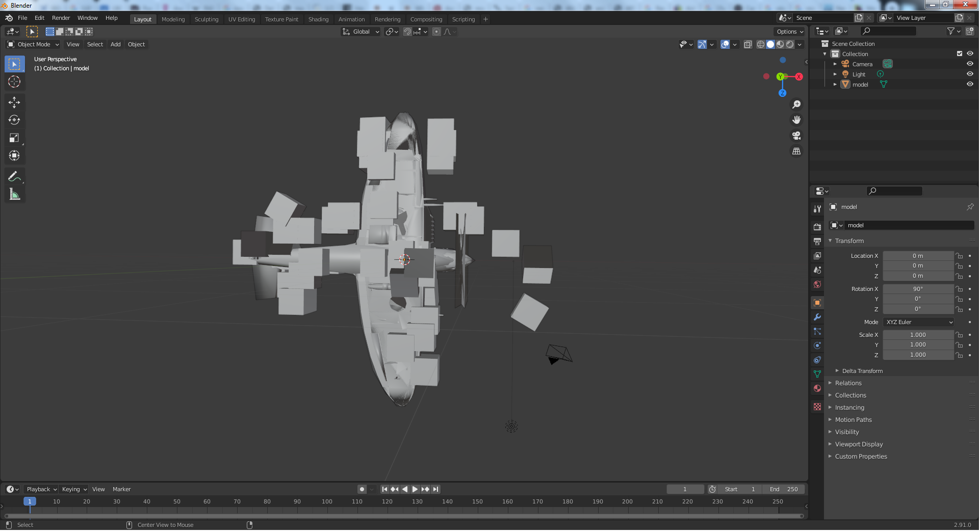The image size is (980, 531).
Task: Open the Object Mode dropdown
Action: click(x=34, y=45)
